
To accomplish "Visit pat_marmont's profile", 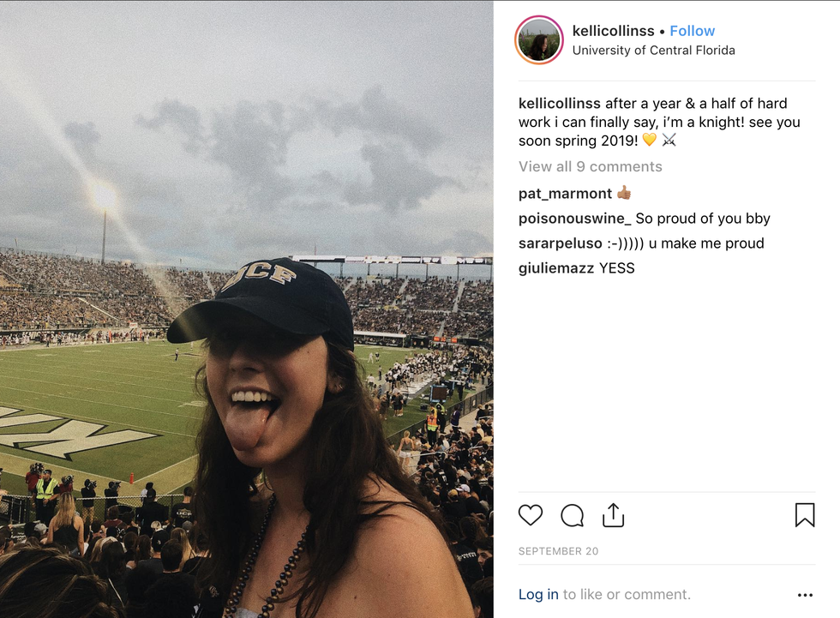I will [x=565, y=194].
